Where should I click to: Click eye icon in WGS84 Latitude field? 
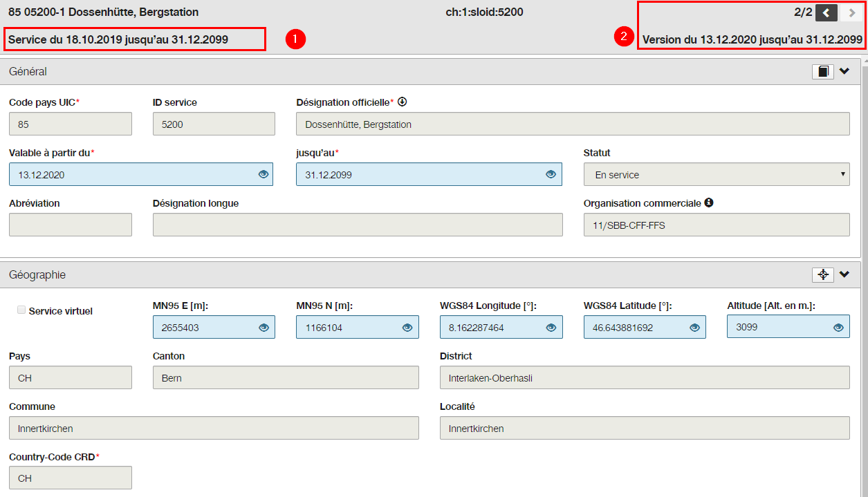tap(695, 328)
